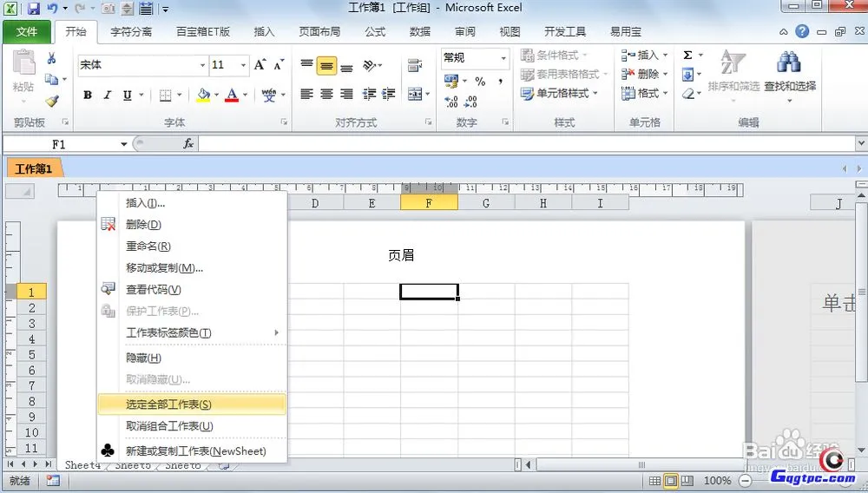Click the Cut scissors icon
Screen dimensions: 868x493
click(x=51, y=58)
